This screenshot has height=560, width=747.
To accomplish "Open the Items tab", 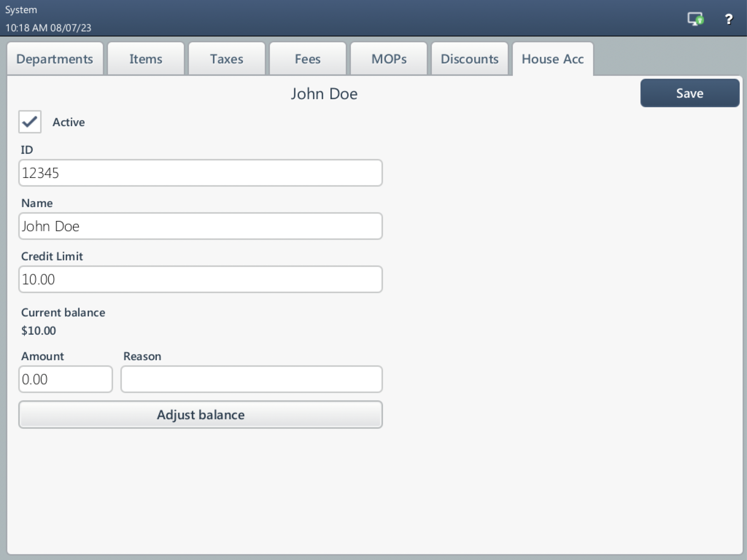I will (146, 59).
